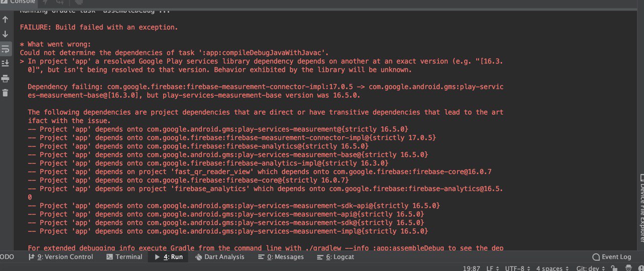Click 'Could not determine the dependencies' line
Screen dimensions: 644x271
click(174, 52)
